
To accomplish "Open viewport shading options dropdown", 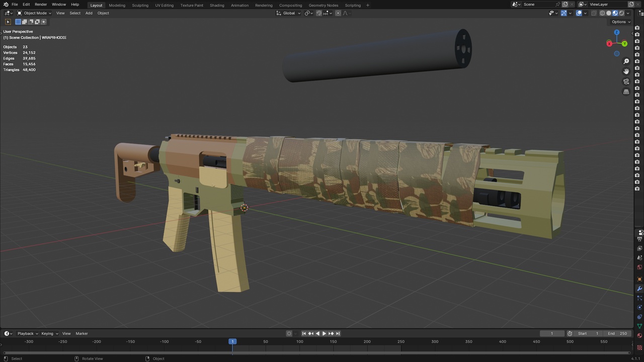I will coord(628,13).
